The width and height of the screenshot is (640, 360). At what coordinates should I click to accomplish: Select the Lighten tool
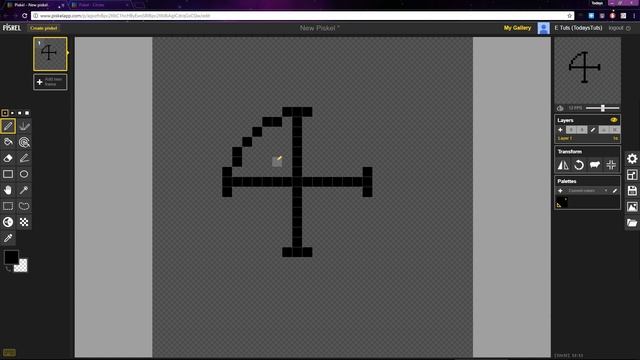tap(8, 222)
